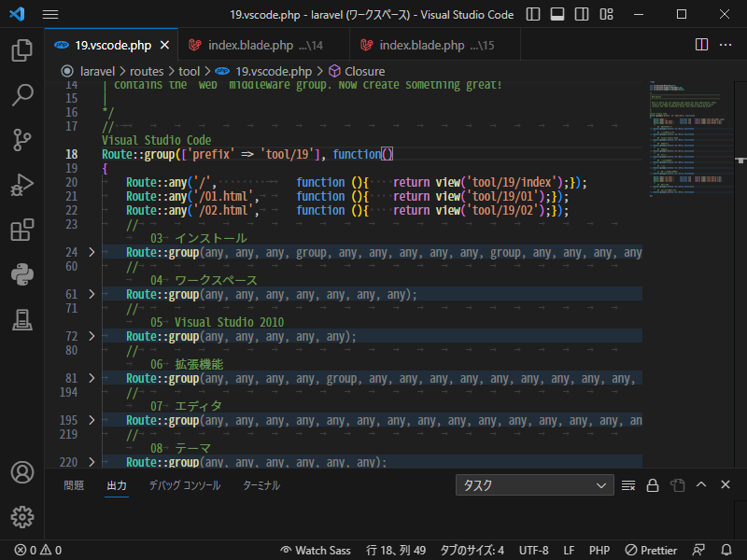Open the hamburger application menu
747x560 pixels.
click(50, 14)
